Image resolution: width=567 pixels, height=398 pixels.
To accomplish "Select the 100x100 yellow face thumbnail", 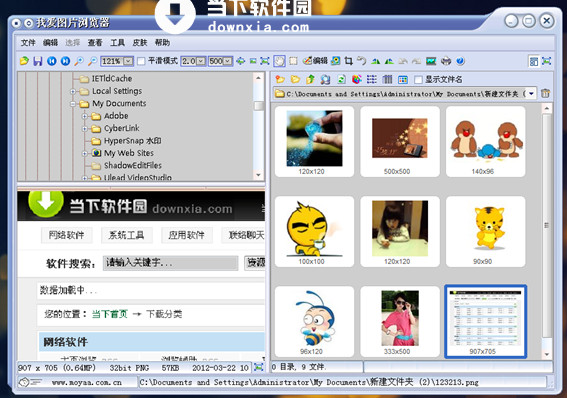I will 314,231.
